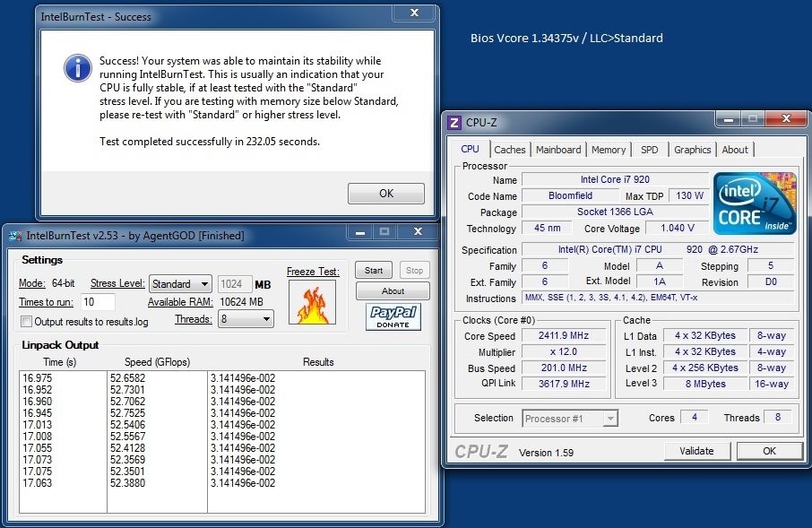Image resolution: width=812 pixels, height=528 pixels.
Task: Switch to the CPU tab in CPU-Z
Action: (x=470, y=149)
